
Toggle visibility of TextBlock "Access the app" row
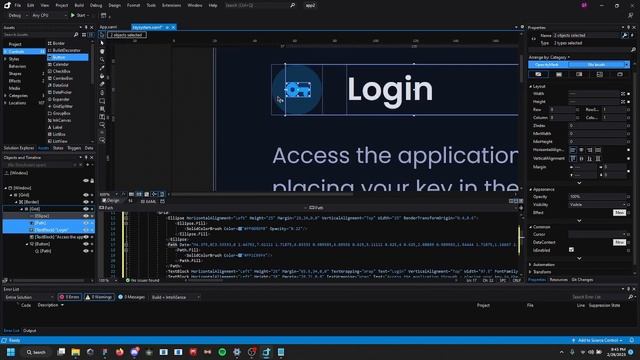click(x=86, y=237)
